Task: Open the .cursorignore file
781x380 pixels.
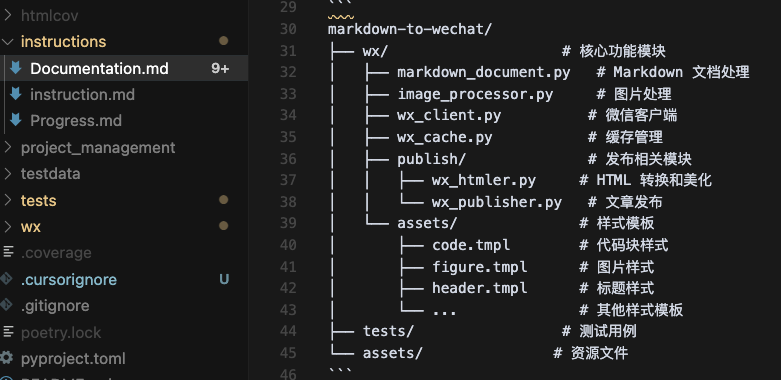Action: click(69, 279)
